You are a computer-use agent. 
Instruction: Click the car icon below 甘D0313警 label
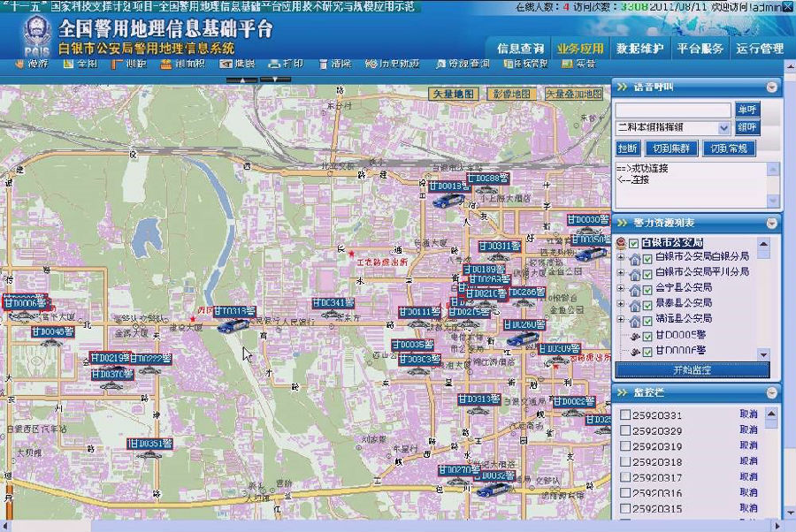point(478,410)
